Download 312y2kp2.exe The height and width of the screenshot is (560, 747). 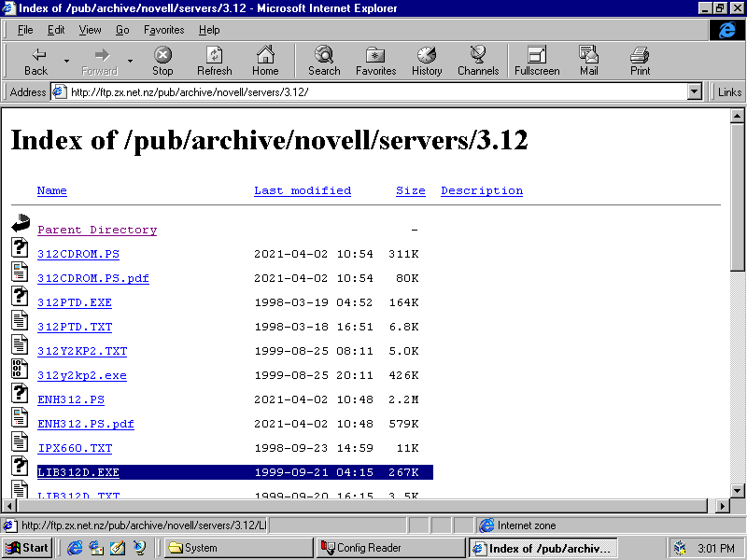[82, 376]
